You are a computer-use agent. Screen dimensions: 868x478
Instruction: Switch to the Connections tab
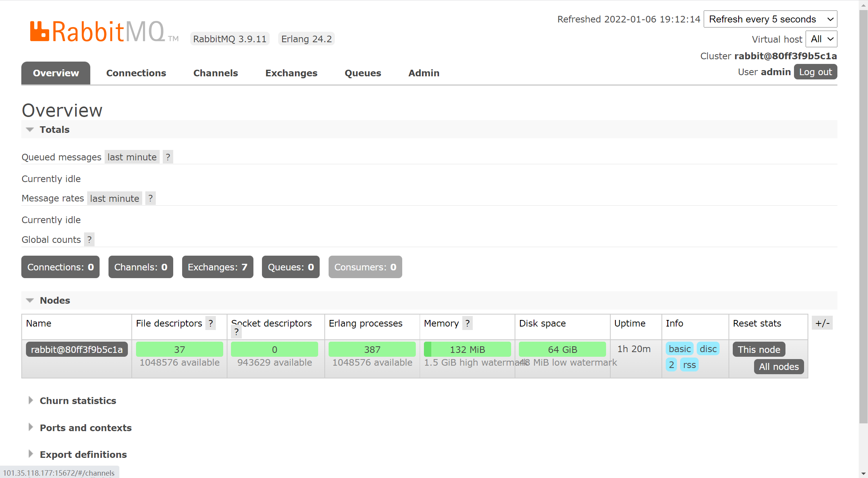[136, 73]
